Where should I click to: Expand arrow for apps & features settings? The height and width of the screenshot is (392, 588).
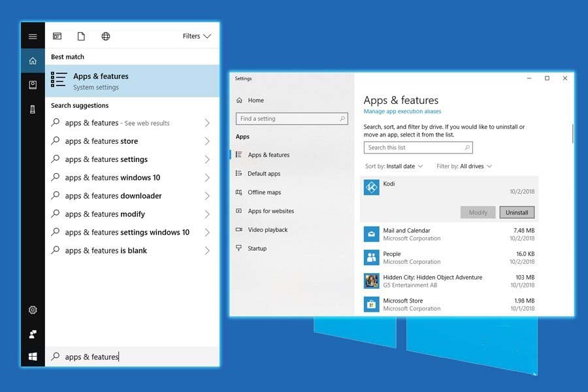pos(207,159)
